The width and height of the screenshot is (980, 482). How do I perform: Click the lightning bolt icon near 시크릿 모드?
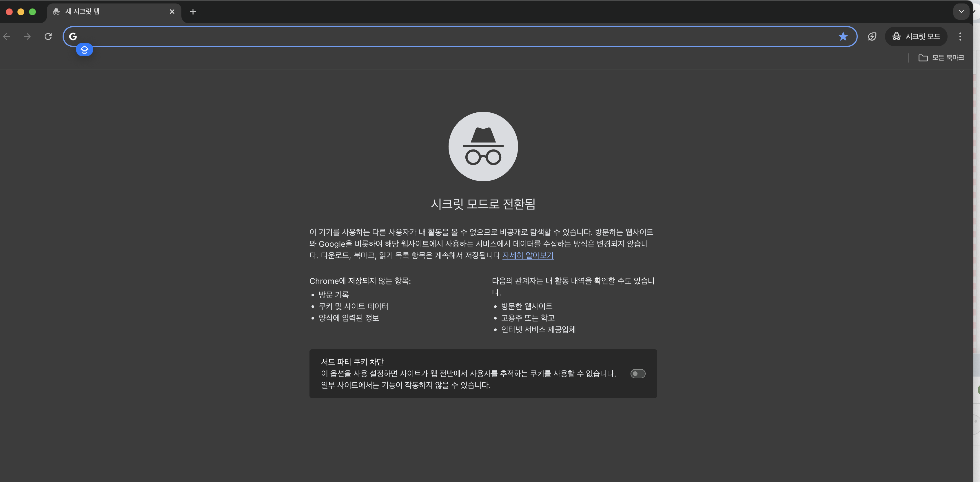coord(872,36)
